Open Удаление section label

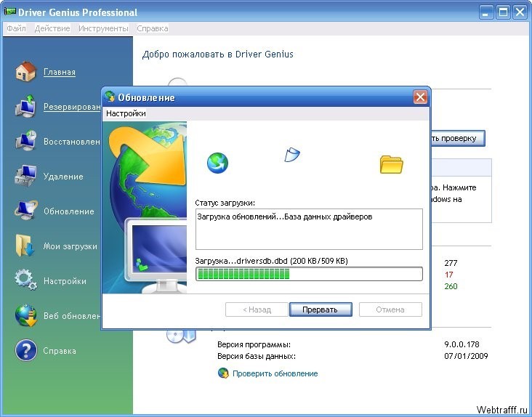[x=63, y=177]
